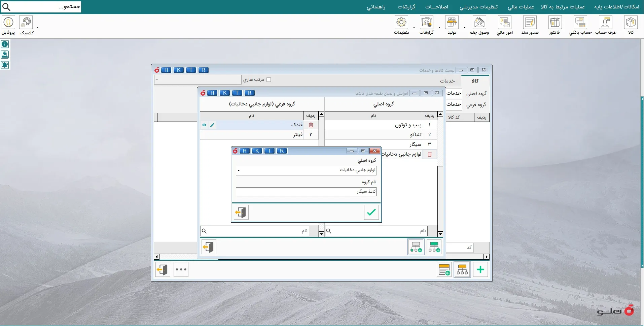
Task: Click the نام گروه text field
Action: click(x=306, y=192)
